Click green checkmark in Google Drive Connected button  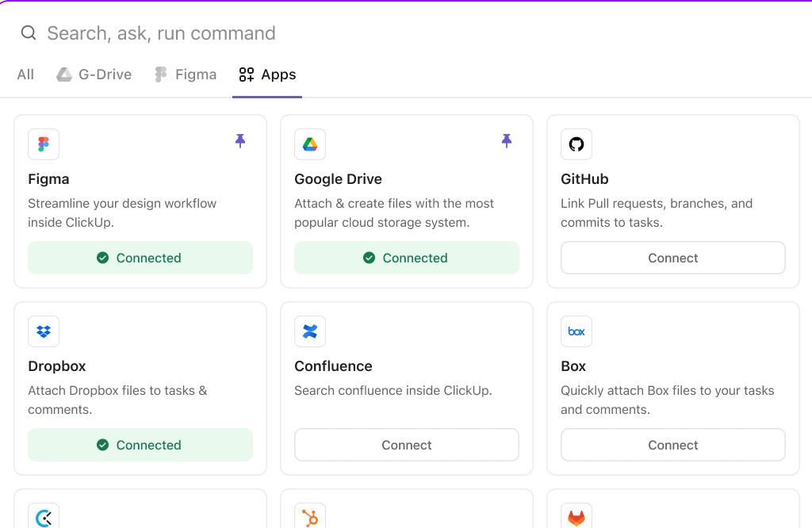370,258
